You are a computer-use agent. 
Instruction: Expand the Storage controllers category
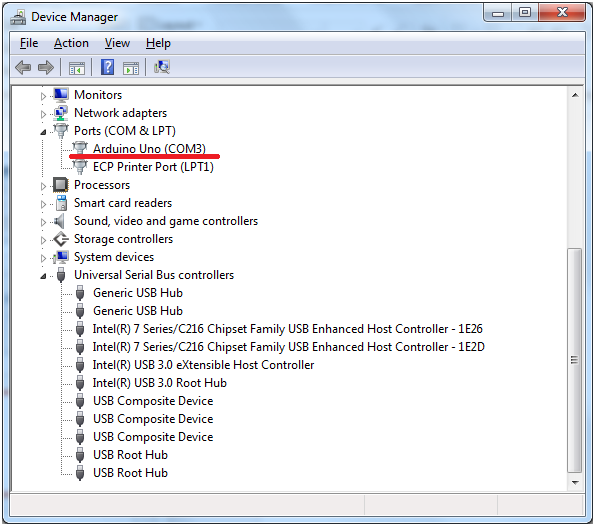43,240
